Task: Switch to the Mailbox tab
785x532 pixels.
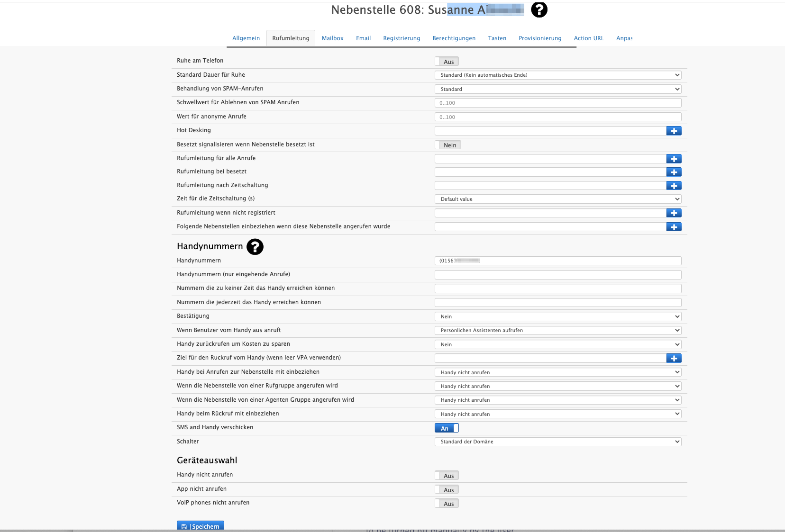Action: pyautogui.click(x=332, y=38)
